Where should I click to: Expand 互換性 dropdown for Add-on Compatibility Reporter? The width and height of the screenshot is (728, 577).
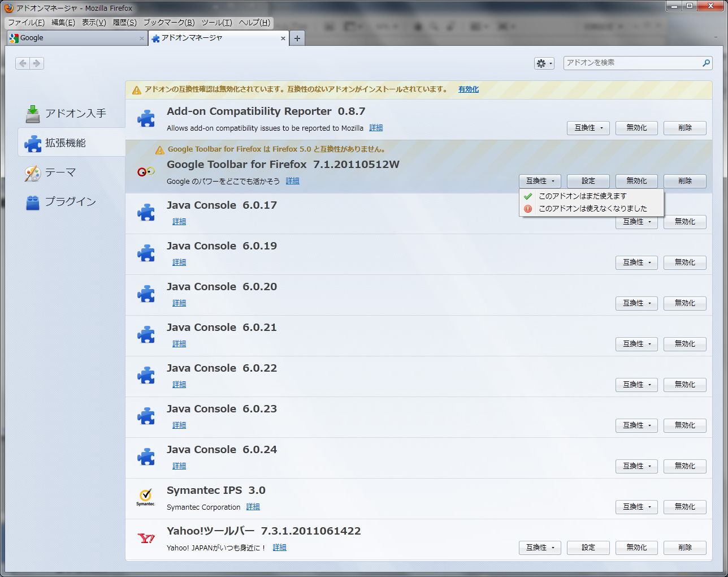point(588,128)
